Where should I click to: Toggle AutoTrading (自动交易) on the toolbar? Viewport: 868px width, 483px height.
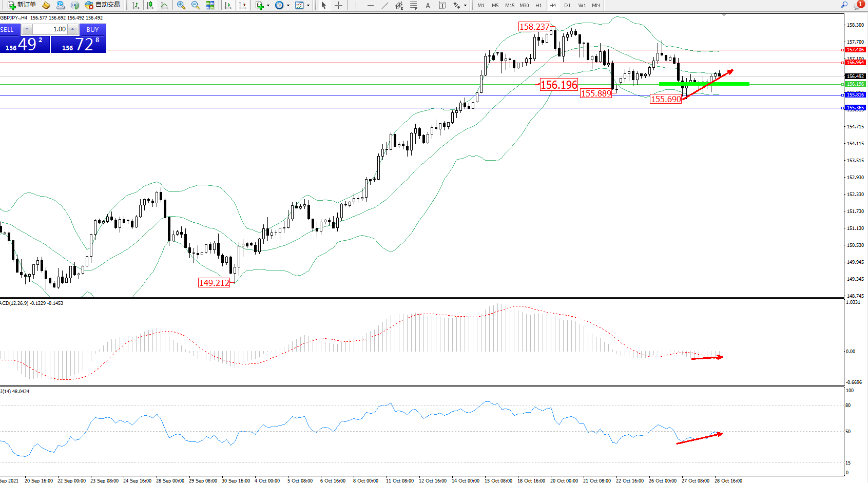(x=103, y=5)
